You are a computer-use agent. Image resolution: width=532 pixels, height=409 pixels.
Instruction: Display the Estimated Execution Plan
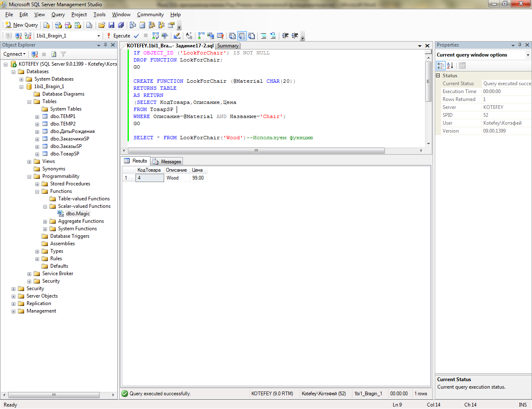click(155, 36)
